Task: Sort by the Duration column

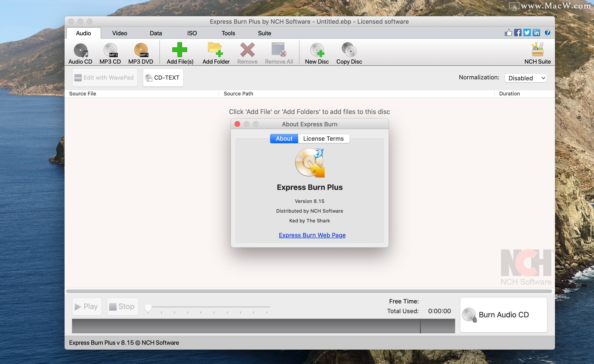Action: 524,94
